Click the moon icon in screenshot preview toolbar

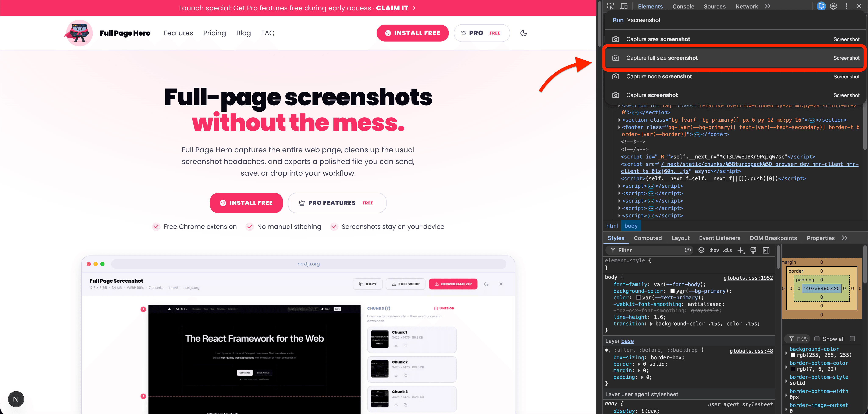[x=486, y=284]
